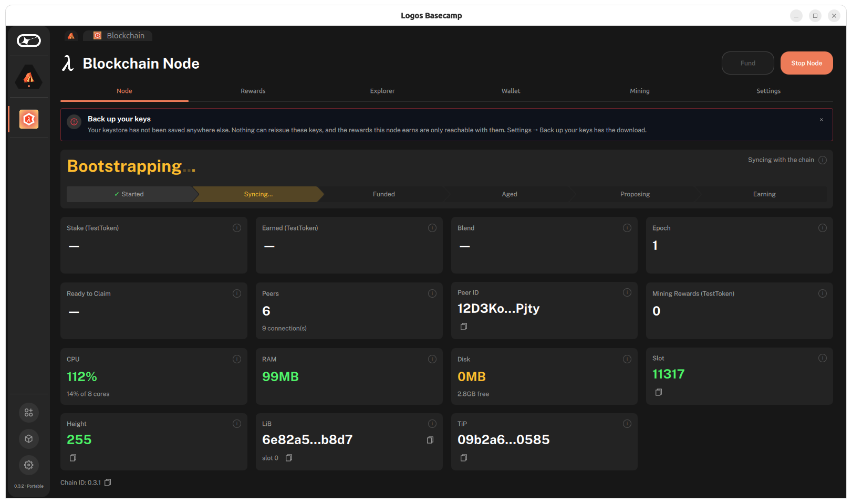Copy the Peer ID value
The image size is (852, 504).
point(464,327)
